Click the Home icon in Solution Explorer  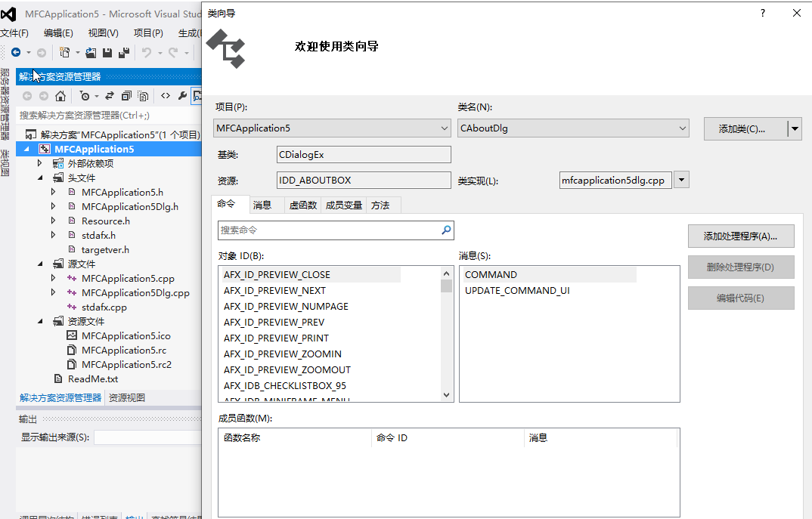click(60, 96)
